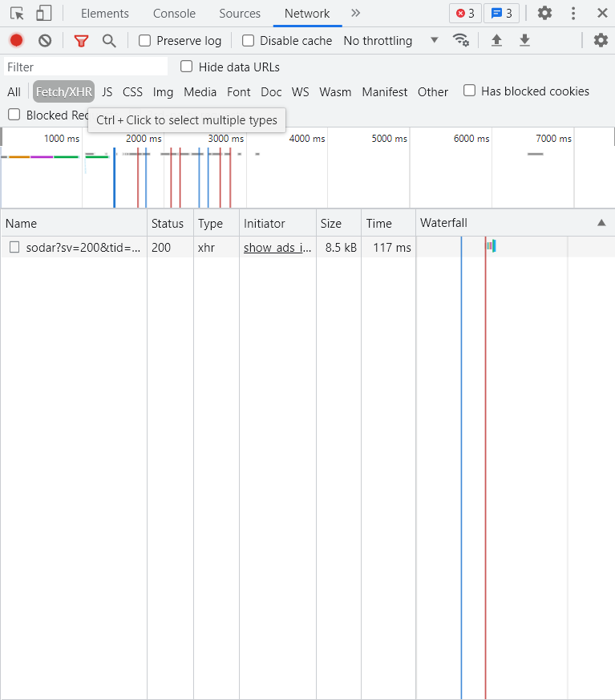
Task: Enable the Preserve log checkbox
Action: 144,41
